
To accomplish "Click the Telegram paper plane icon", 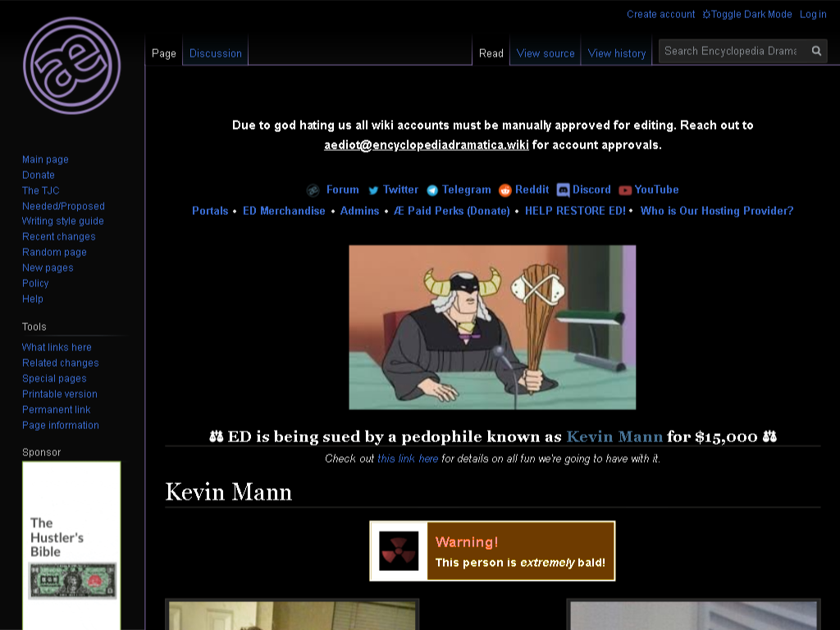I will point(432,190).
